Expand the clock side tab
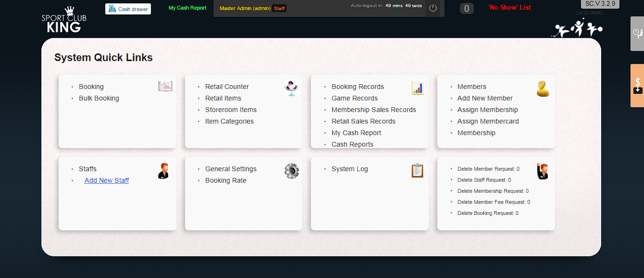Viewport: 644px width, 278px height. [637, 33]
